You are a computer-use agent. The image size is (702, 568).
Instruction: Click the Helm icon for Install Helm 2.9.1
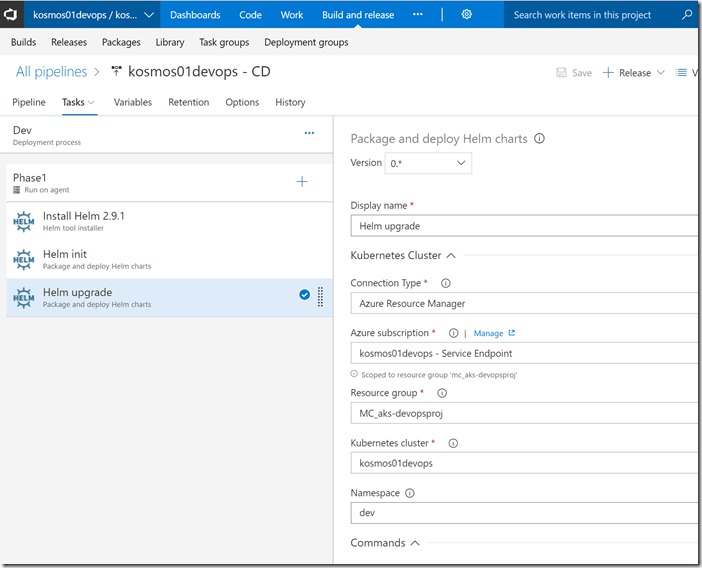pos(24,220)
